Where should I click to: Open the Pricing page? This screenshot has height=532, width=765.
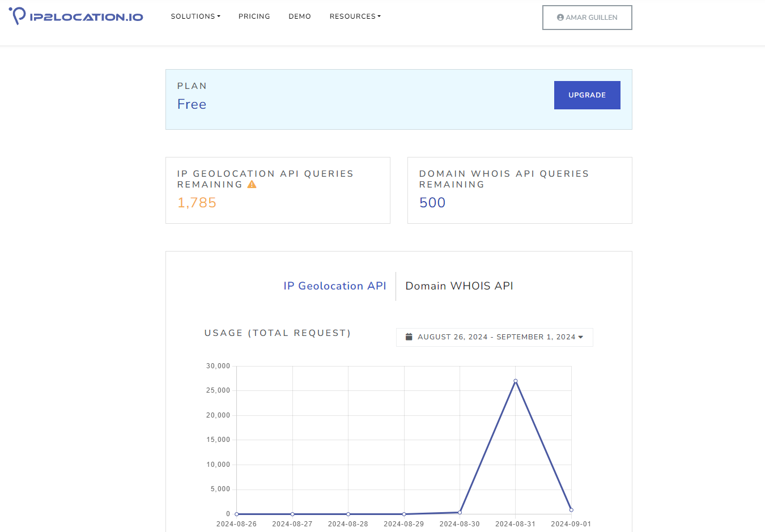[x=254, y=16]
